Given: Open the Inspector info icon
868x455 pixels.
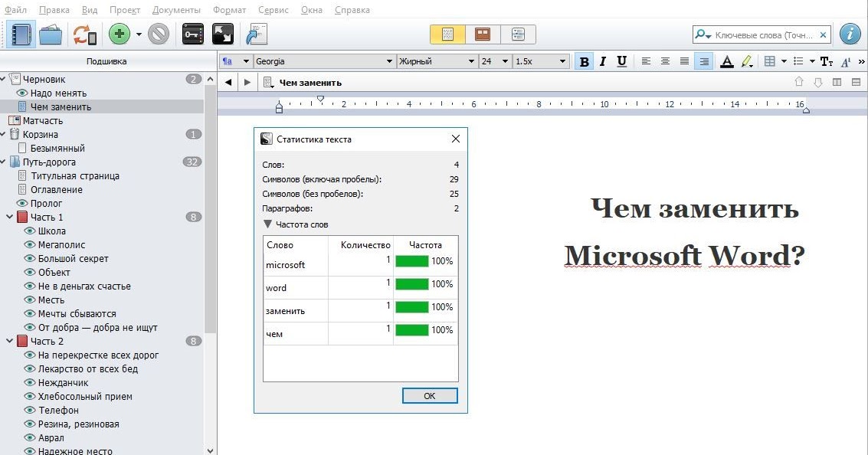Looking at the screenshot, I should coord(850,34).
